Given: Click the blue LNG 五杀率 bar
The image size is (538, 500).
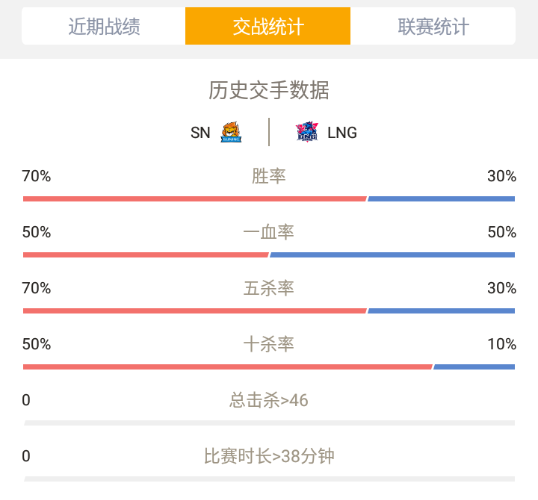Looking at the screenshot, I should coord(441,311).
